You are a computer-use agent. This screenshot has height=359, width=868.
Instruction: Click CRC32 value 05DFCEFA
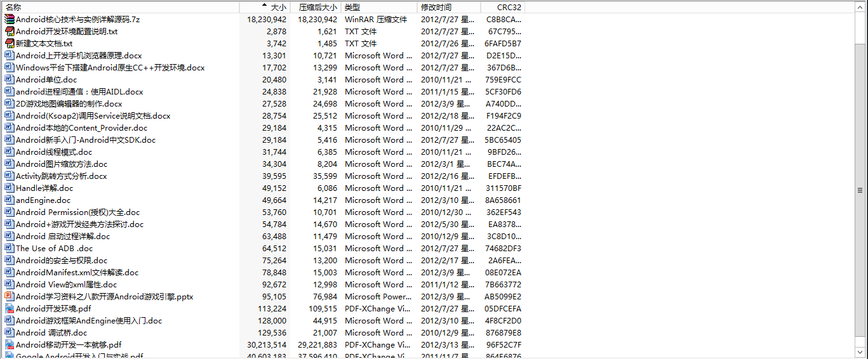point(503,308)
